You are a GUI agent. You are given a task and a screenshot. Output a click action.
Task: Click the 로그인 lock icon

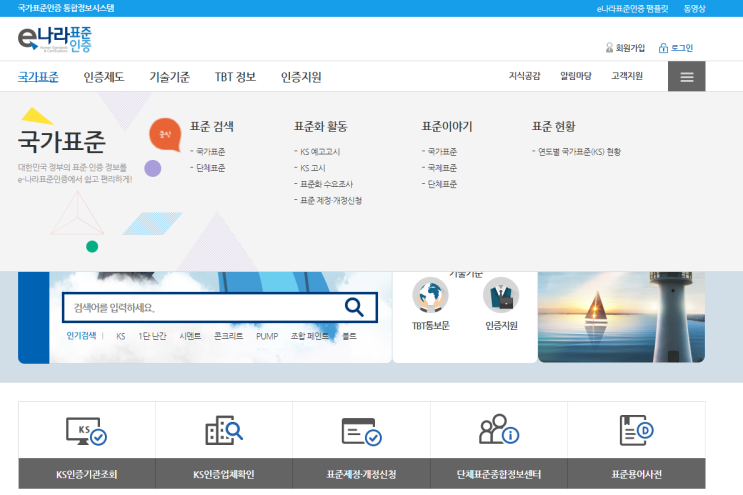coord(663,48)
